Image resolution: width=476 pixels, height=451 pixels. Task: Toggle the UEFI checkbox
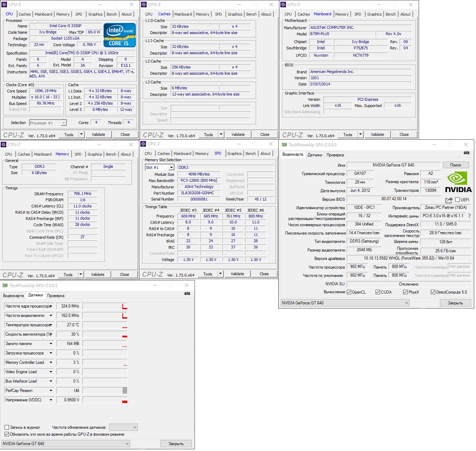click(457, 200)
